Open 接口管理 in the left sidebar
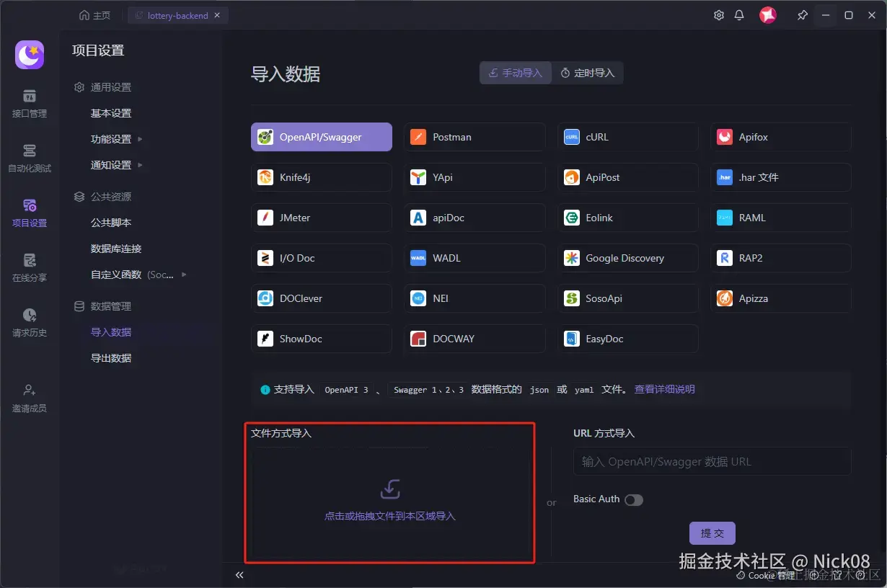887x588 pixels. point(30,104)
